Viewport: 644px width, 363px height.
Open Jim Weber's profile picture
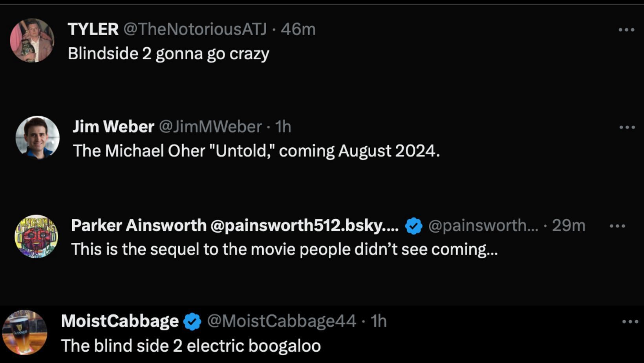tap(37, 137)
